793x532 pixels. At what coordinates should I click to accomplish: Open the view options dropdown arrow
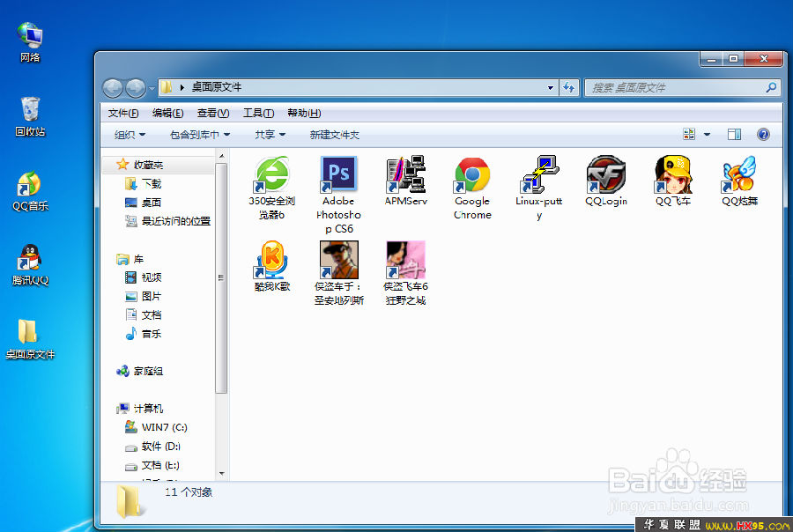pos(707,135)
